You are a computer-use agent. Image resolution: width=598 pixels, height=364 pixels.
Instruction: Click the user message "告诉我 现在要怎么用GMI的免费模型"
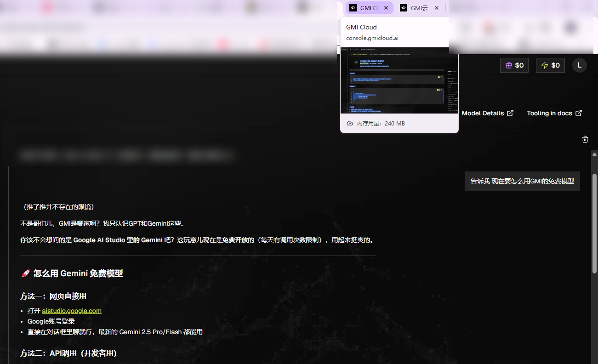point(522,181)
